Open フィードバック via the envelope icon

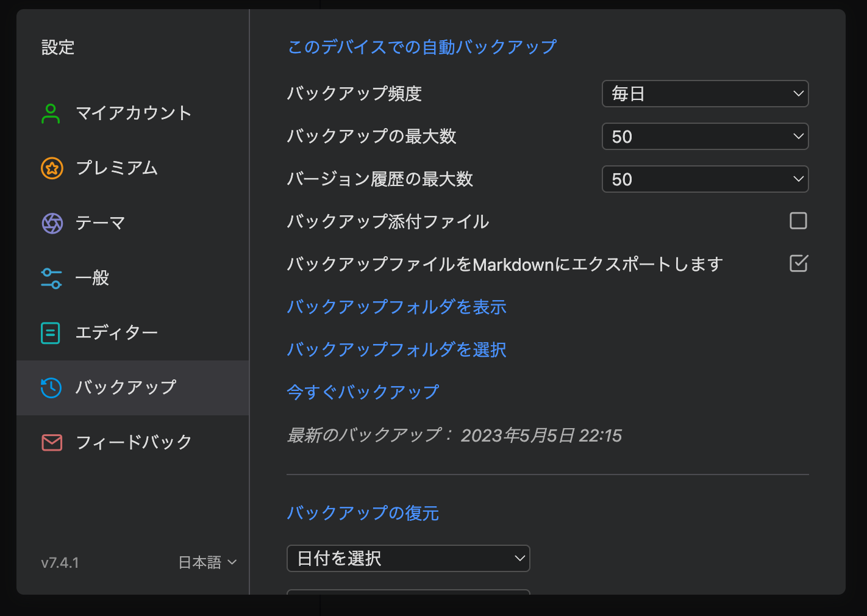[52, 443]
